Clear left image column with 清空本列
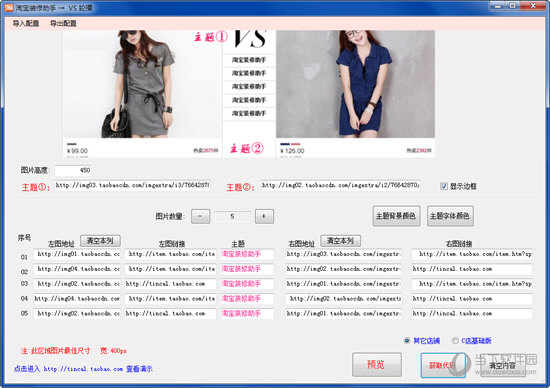 (100, 241)
